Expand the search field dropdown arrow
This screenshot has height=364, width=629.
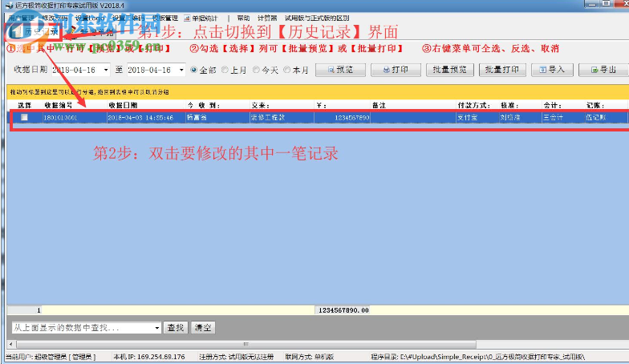pos(157,328)
